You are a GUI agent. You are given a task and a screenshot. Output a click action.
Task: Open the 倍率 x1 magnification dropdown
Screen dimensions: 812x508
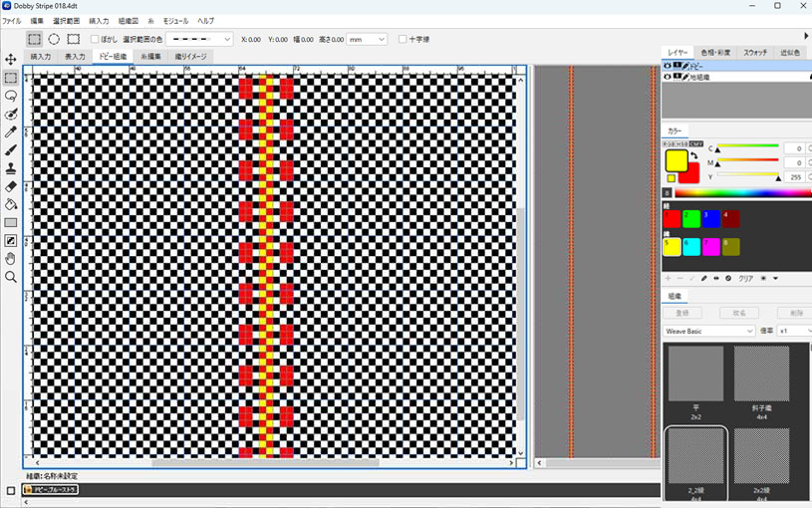(x=795, y=331)
